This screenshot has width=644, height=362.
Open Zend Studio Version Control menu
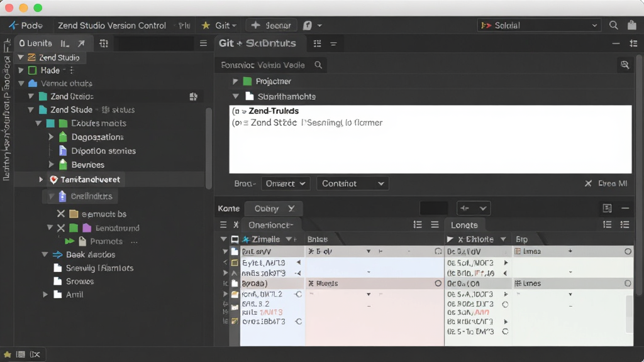(x=112, y=25)
